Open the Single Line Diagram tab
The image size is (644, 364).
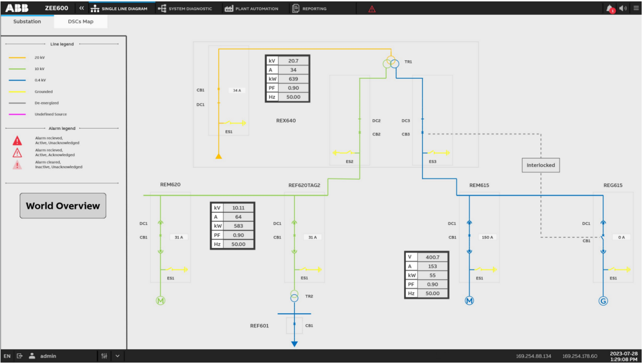click(x=120, y=8)
